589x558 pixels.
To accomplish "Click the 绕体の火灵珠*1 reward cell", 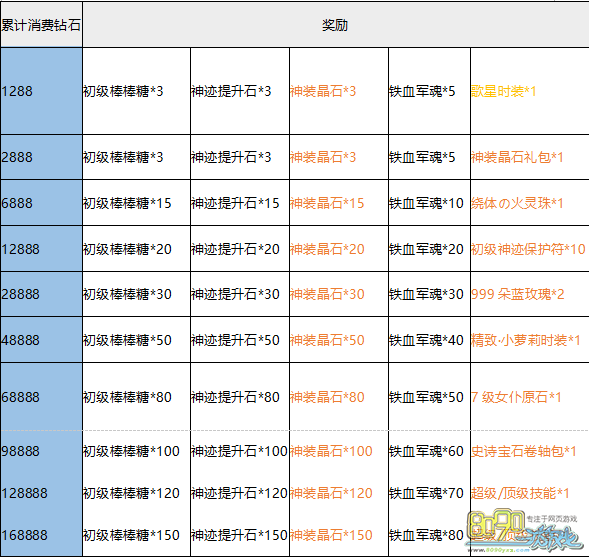I will (x=530, y=203).
